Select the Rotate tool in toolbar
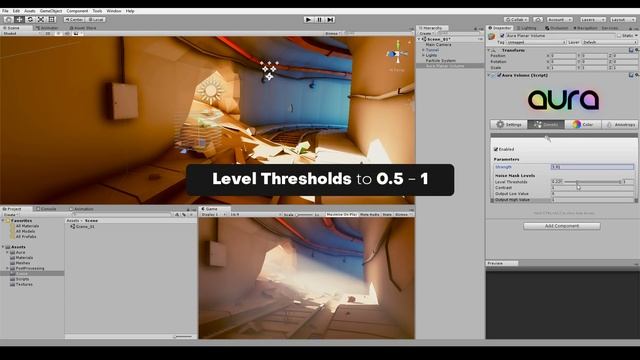This screenshot has height=360, width=640. (30, 19)
